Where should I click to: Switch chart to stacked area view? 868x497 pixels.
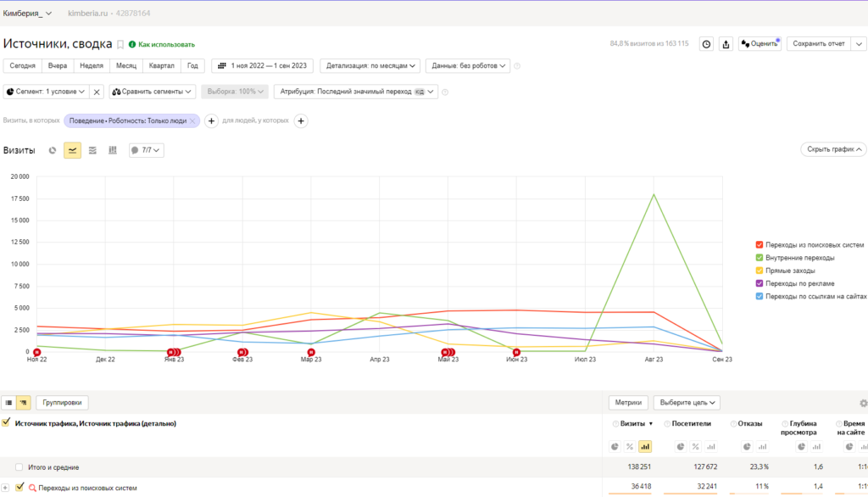[92, 150]
